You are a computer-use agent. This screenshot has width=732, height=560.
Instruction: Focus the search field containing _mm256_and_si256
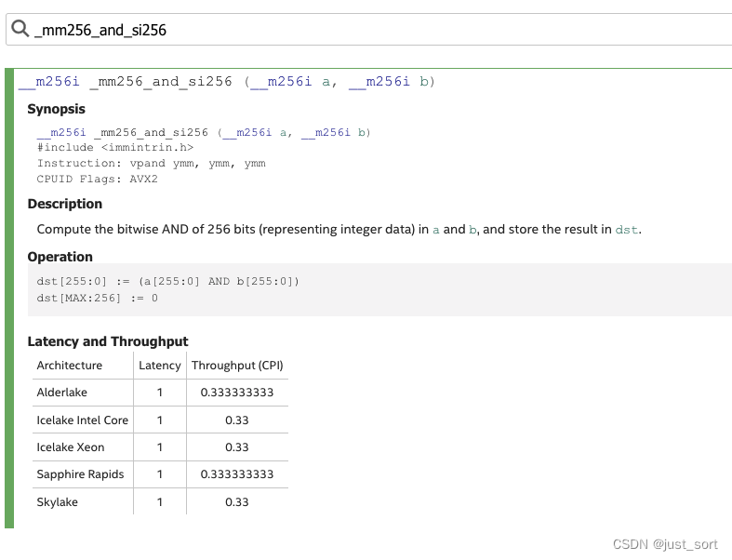coord(369,30)
